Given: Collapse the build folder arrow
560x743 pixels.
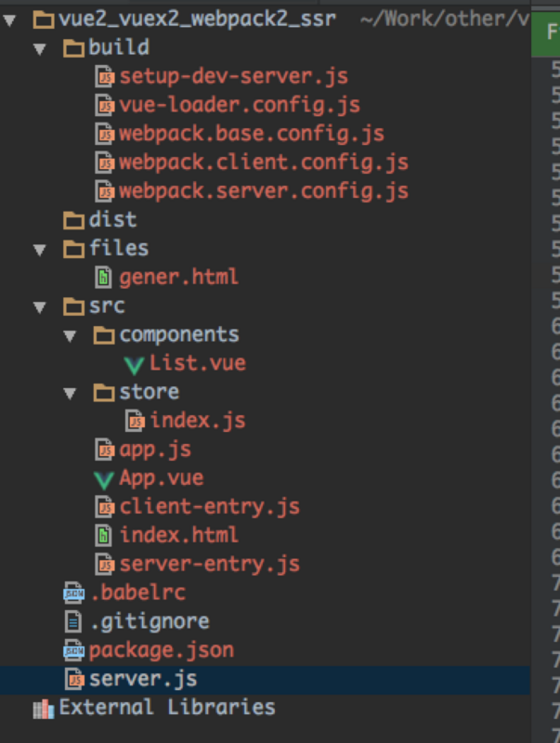Looking at the screenshot, I should click(40, 49).
